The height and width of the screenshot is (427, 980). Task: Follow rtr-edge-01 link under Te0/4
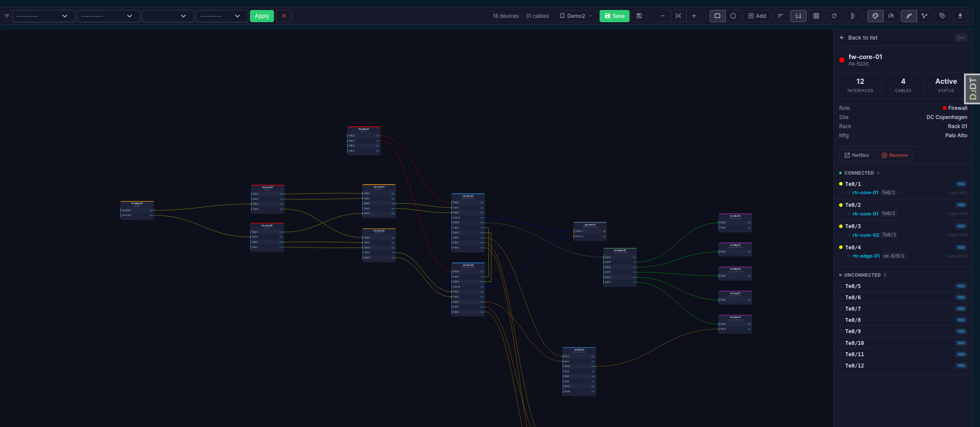(x=866, y=256)
